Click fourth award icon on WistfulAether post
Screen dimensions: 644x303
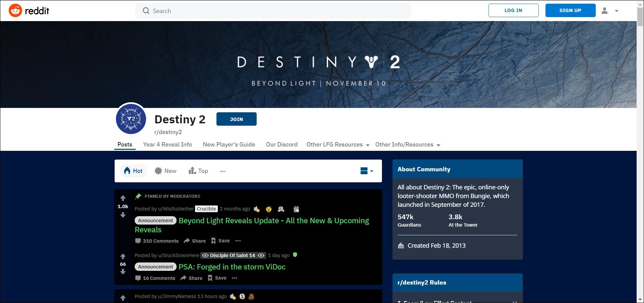296,209
